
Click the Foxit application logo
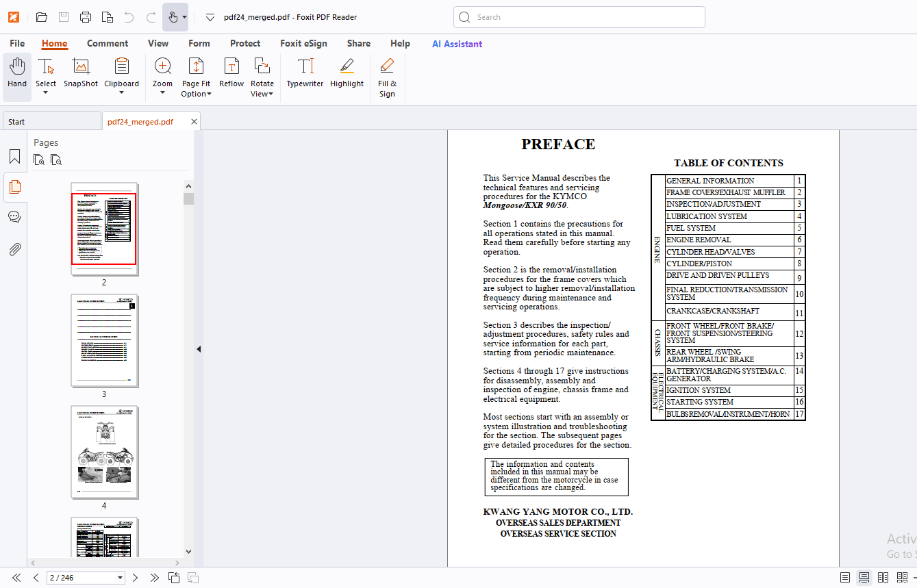[x=14, y=17]
